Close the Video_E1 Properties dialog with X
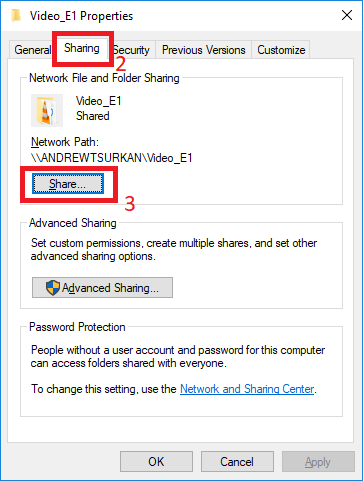This screenshot has height=481, width=364. [347, 15]
